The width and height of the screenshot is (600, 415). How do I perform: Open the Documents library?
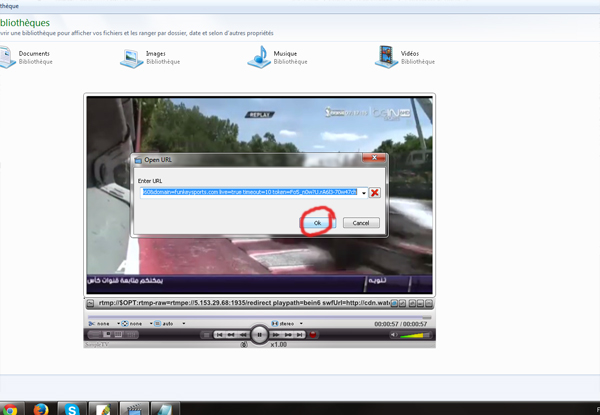[25, 57]
